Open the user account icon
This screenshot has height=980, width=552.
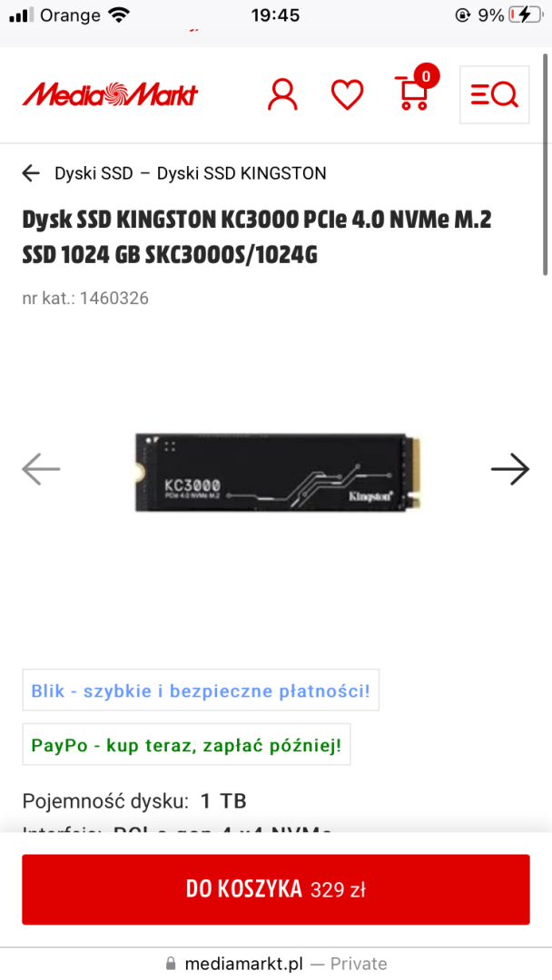[x=282, y=95]
